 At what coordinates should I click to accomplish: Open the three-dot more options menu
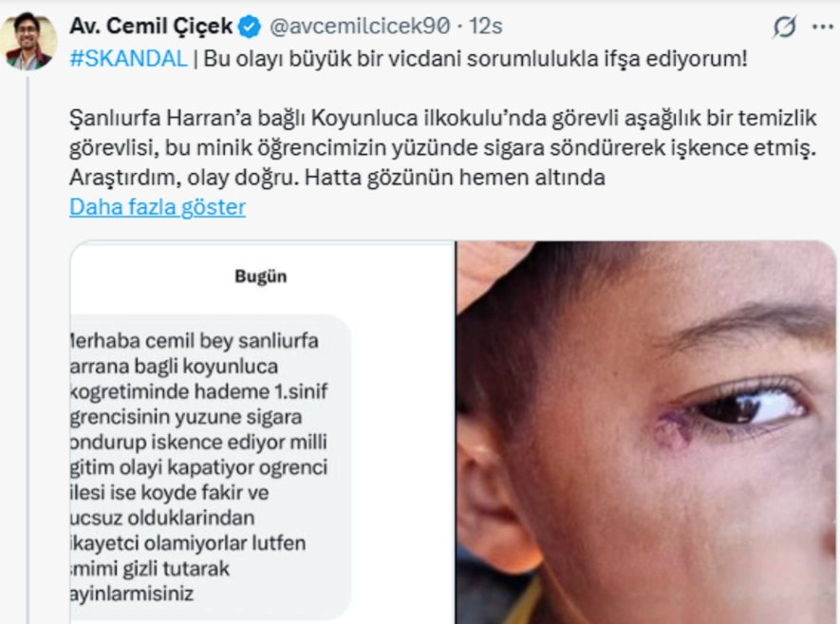pos(823,27)
